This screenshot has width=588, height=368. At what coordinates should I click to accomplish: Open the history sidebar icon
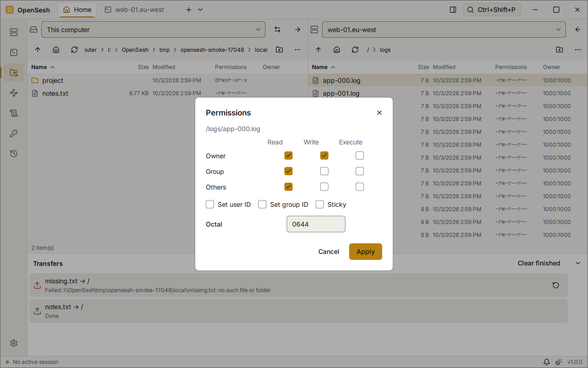coord(14,154)
